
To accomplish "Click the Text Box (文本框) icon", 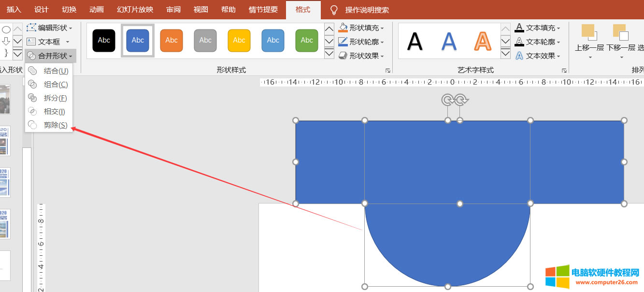I will coord(31,42).
